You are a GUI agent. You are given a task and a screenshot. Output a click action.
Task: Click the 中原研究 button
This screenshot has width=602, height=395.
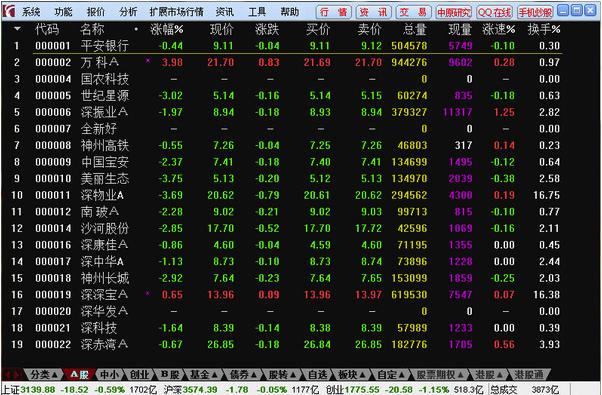[454, 12]
